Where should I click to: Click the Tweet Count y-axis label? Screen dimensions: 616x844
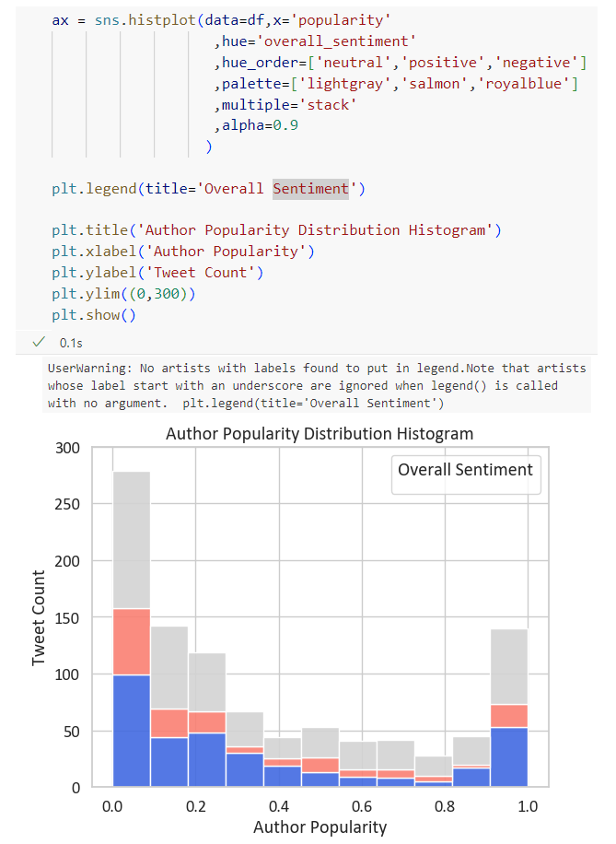(x=39, y=617)
